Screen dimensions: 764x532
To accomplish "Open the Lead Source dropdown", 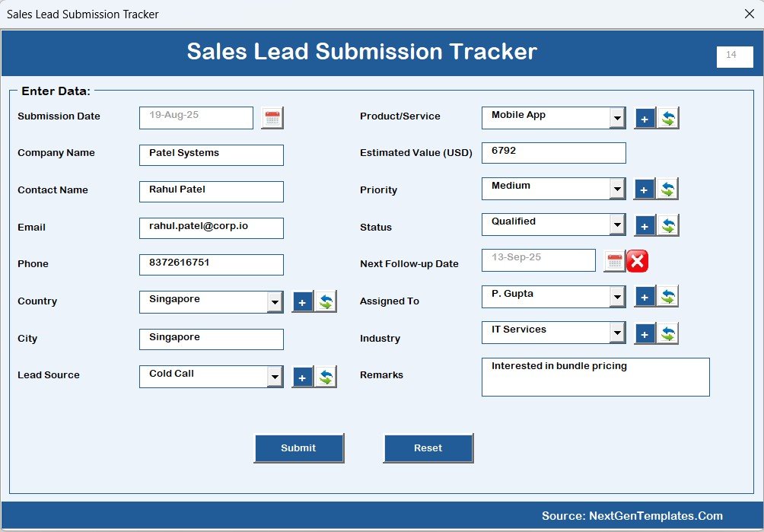I will 275,375.
